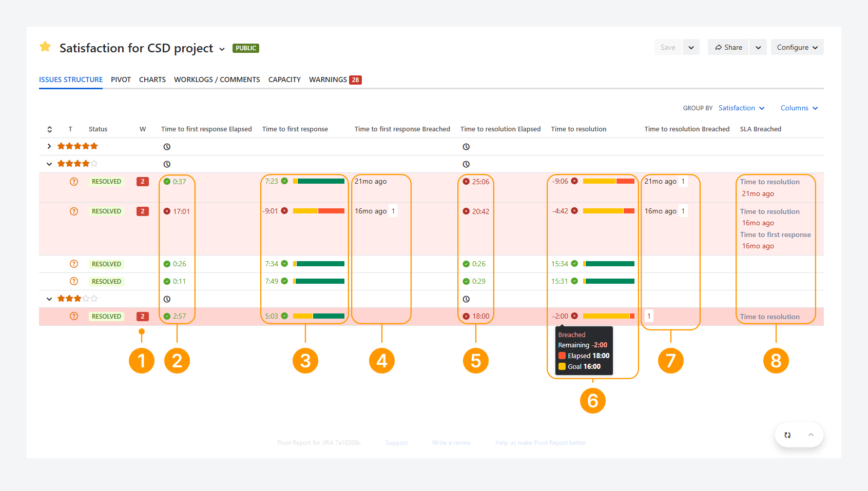Click the expand/collapse all rows sort icon
The height and width of the screenshot is (491, 868).
pyautogui.click(x=49, y=129)
